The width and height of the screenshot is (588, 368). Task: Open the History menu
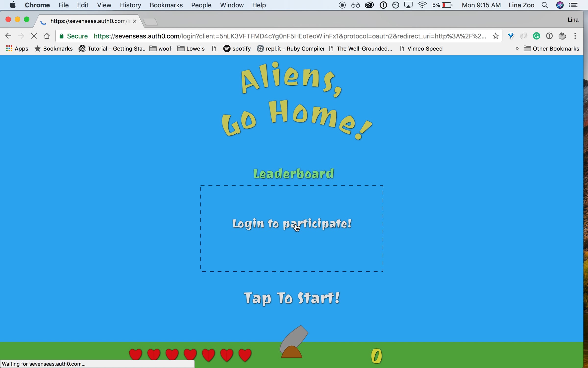pos(130,5)
